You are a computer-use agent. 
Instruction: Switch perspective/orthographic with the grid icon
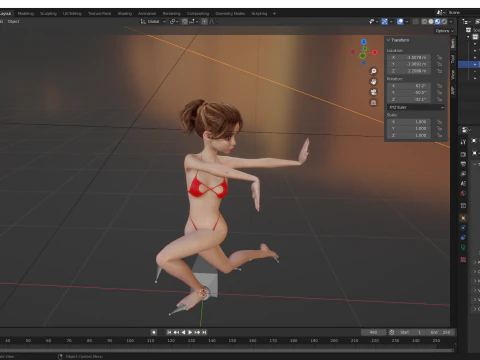point(374,103)
